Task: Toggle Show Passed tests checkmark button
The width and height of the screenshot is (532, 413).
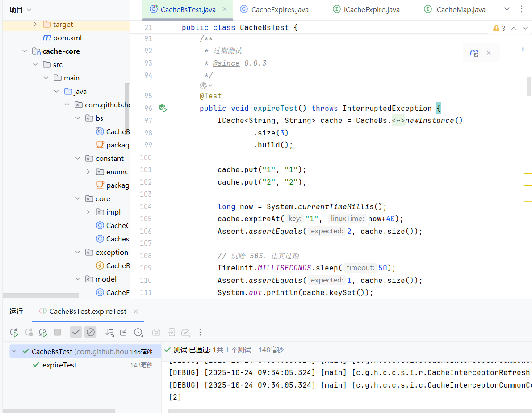Action: tap(76, 332)
